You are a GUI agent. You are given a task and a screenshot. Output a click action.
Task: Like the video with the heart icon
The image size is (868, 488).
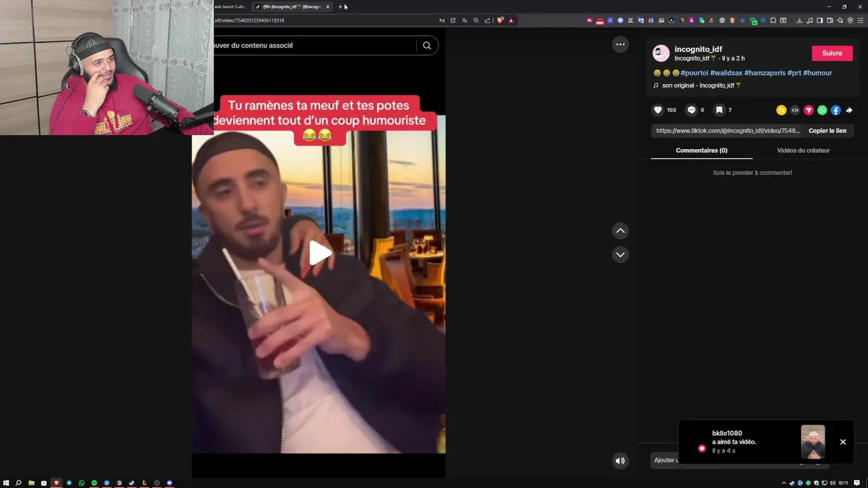pyautogui.click(x=657, y=110)
